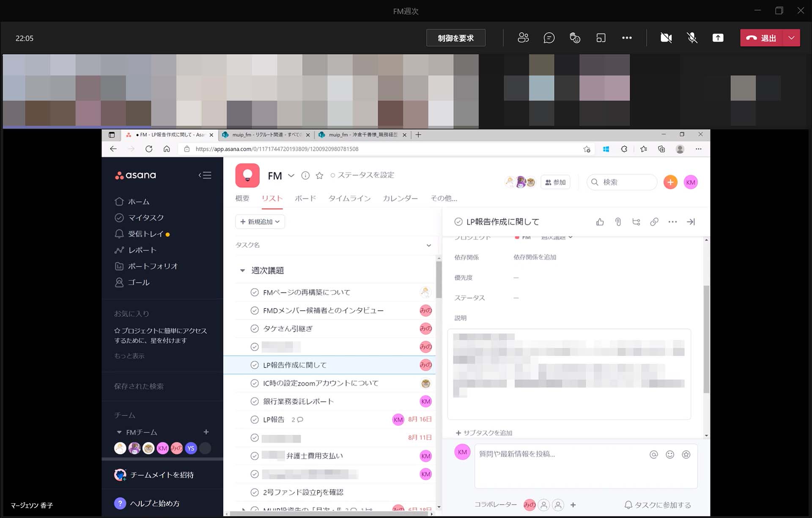The height and width of the screenshot is (518, 812).
Task: Click the Asana 検索 field
Action: point(622,182)
